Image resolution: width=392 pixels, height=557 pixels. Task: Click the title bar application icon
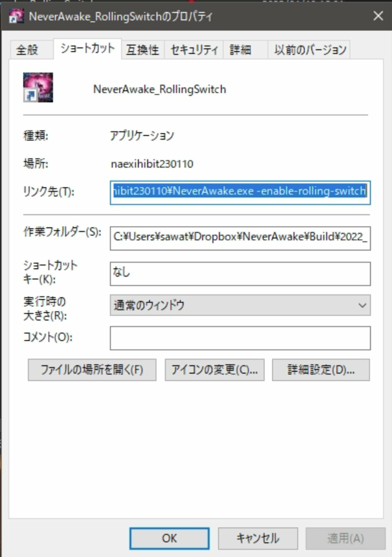pos(16,16)
